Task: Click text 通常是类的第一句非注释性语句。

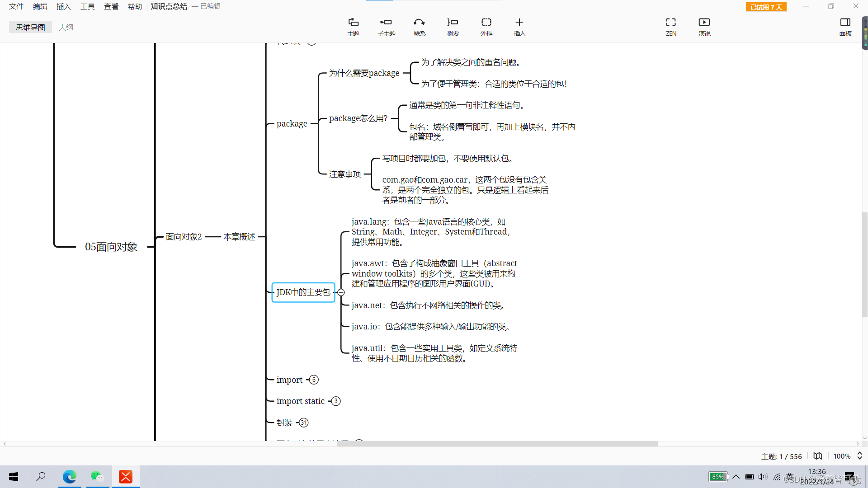Action: click(467, 105)
